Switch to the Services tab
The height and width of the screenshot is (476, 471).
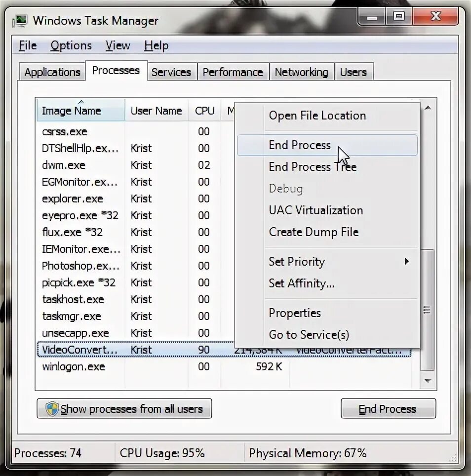coord(171,72)
